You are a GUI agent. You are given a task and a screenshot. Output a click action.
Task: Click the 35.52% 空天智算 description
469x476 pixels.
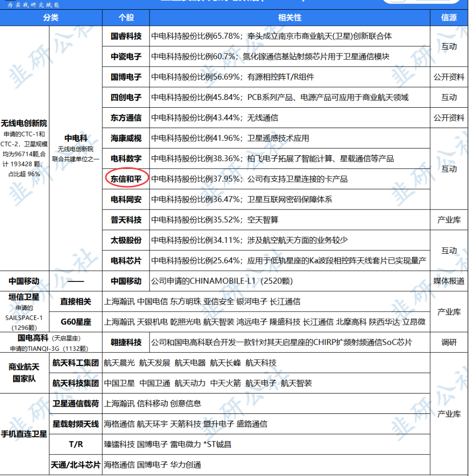coord(290,220)
